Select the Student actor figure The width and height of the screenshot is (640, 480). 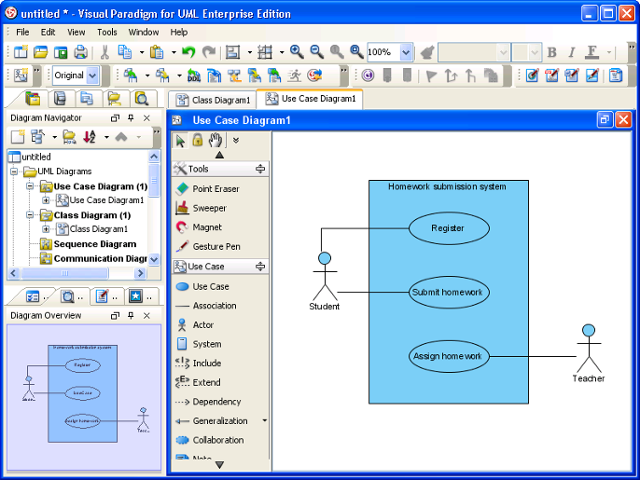pyautogui.click(x=325, y=281)
